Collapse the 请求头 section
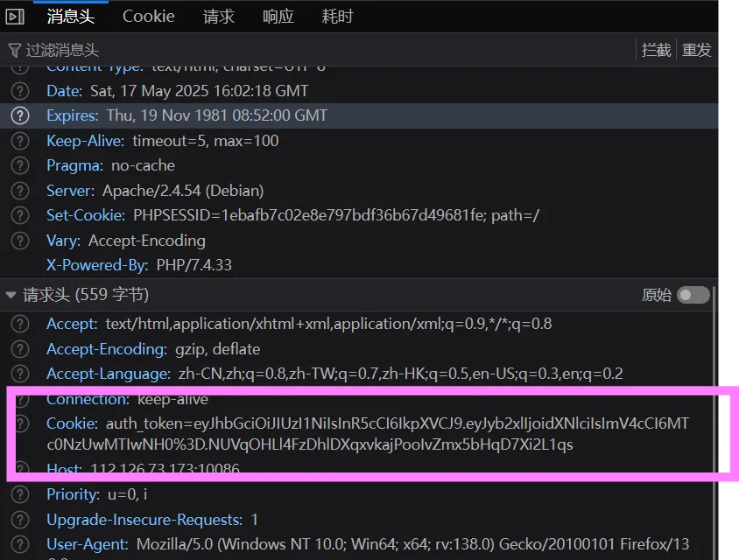Screen dimensions: 739x560 [11, 295]
